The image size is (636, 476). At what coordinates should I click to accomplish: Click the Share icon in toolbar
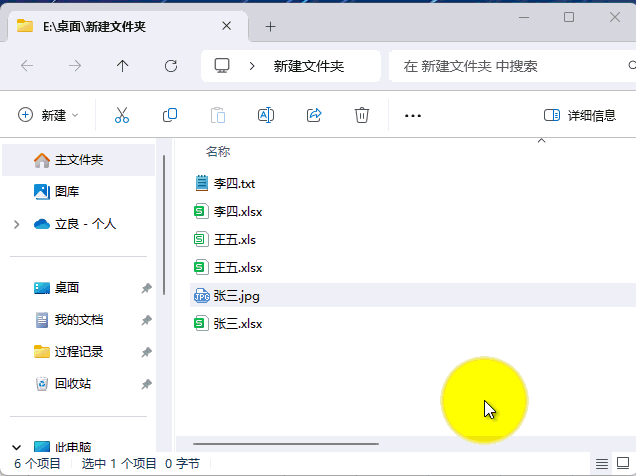pyautogui.click(x=314, y=115)
